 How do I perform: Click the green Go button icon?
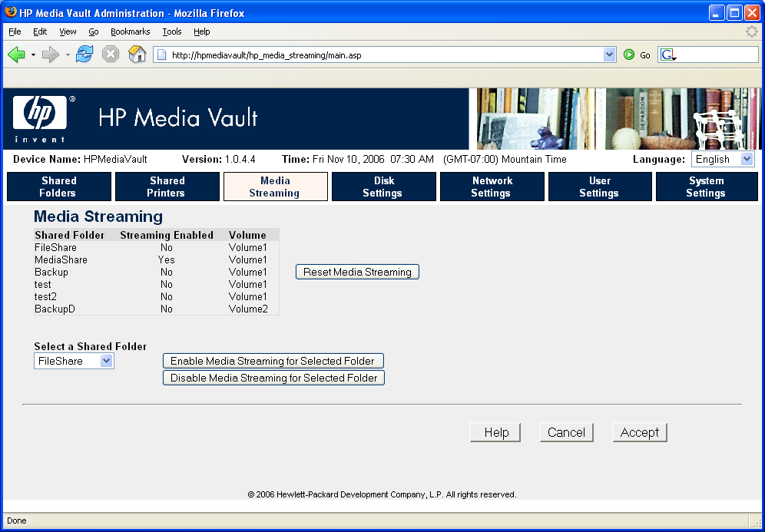point(629,55)
